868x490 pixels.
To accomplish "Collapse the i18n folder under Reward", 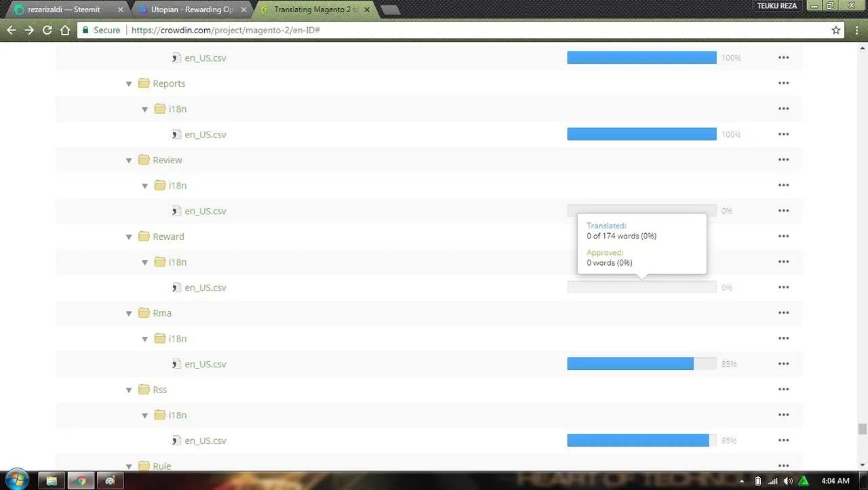I will (145, 262).
